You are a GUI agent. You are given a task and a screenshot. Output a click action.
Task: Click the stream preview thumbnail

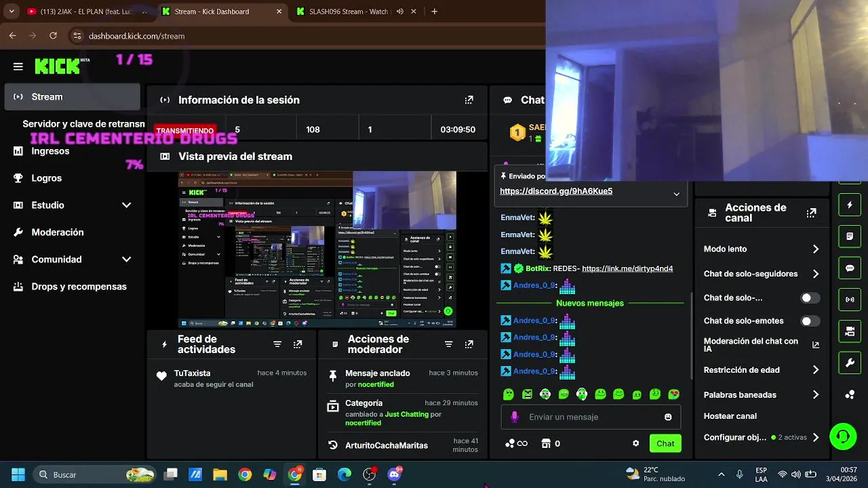point(317,249)
